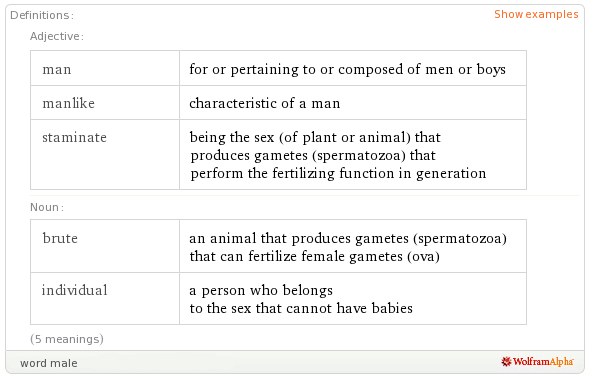This screenshot has height=379, width=590.
Task: Open the WolframAlpha logo link
Action: coord(537,362)
